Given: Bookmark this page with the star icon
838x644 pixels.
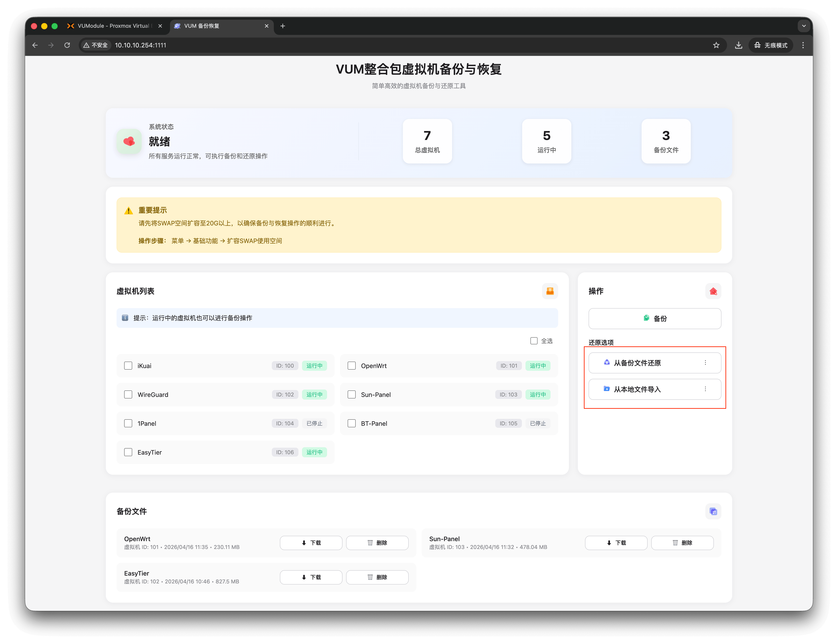Looking at the screenshot, I should pos(716,45).
